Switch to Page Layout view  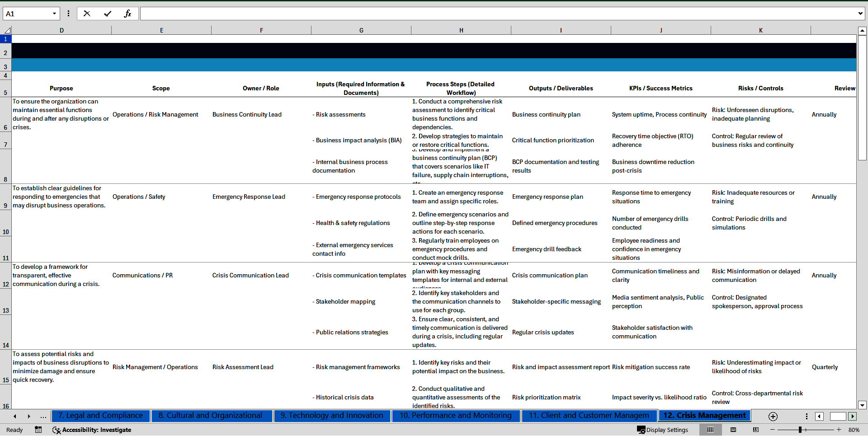click(x=733, y=430)
